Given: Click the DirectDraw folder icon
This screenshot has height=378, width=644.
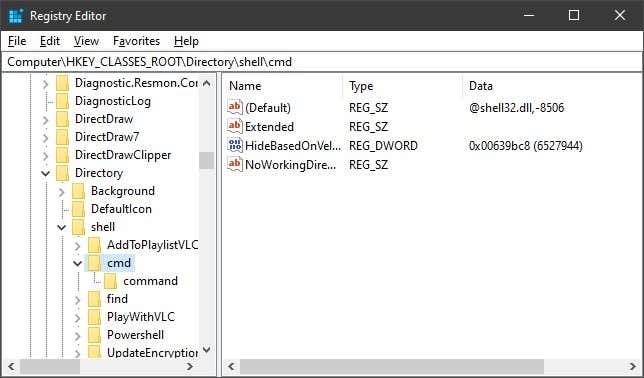Looking at the screenshot, I should [62, 119].
